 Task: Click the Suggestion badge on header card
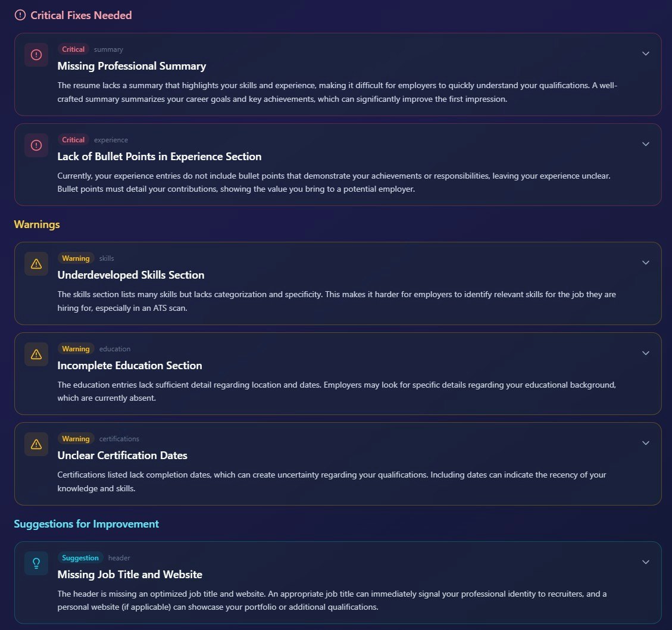click(x=80, y=557)
